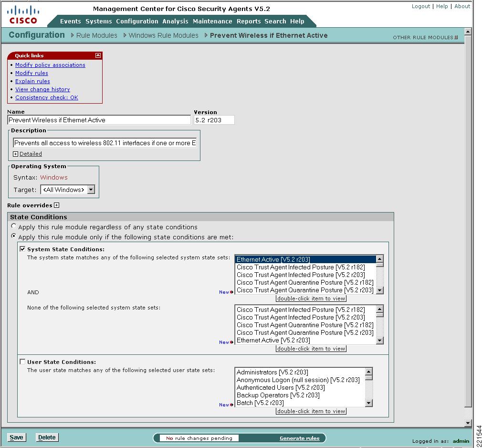Open the Target operating system dropdown
482x448 pixels.
[x=91, y=190]
